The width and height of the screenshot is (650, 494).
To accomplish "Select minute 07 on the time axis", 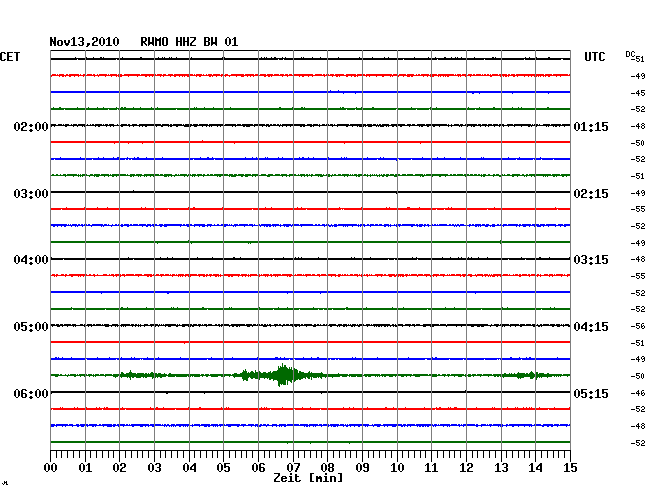I will (293, 467).
